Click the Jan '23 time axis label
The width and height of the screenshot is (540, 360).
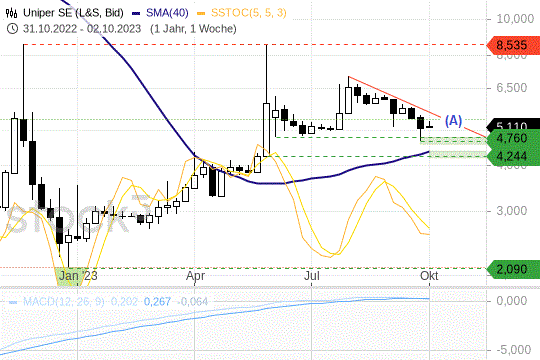(x=78, y=276)
